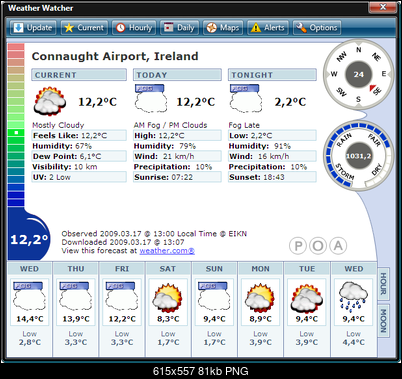Click the bright green thermometer marker segment
The height and width of the screenshot is (379, 402).
[16, 133]
